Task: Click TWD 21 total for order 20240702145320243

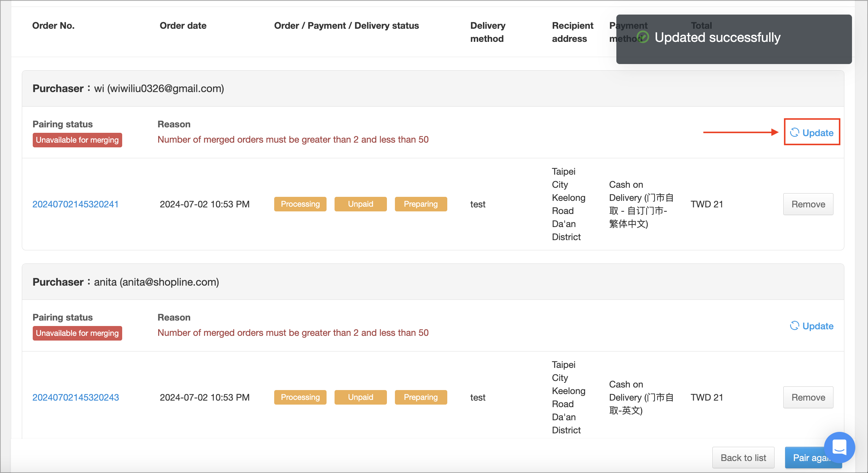Action: (x=707, y=397)
